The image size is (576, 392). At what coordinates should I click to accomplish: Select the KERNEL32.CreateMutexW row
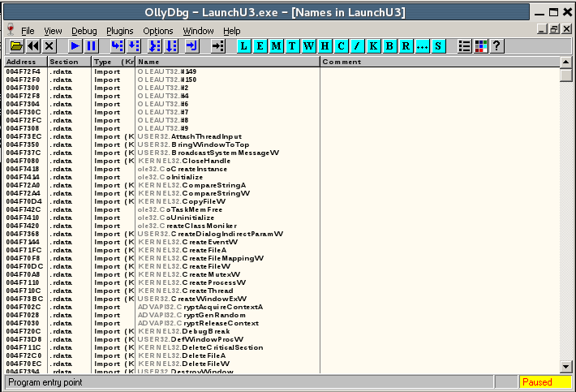[x=282, y=274]
